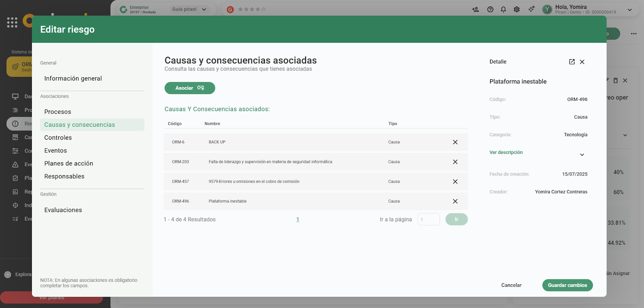Click the ORM-6 code cell
644x308 pixels.
tap(178, 142)
